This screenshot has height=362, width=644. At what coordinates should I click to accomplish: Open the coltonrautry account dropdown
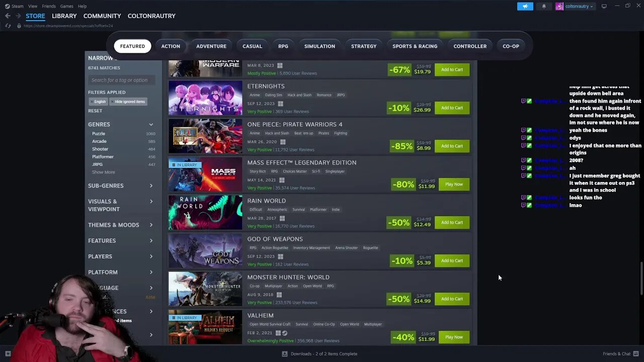pyautogui.click(x=579, y=6)
